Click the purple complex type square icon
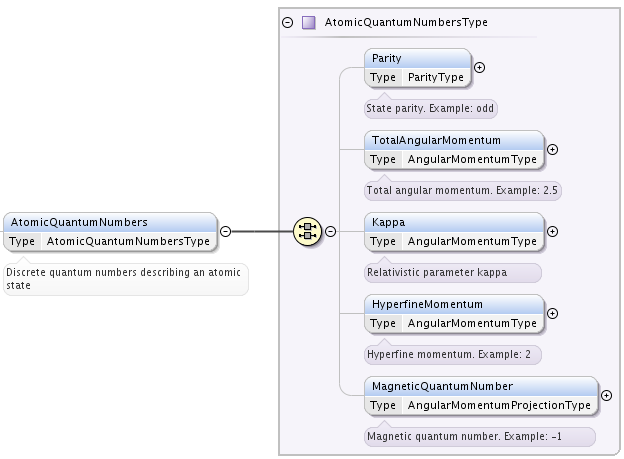The image size is (624, 459). point(308,23)
